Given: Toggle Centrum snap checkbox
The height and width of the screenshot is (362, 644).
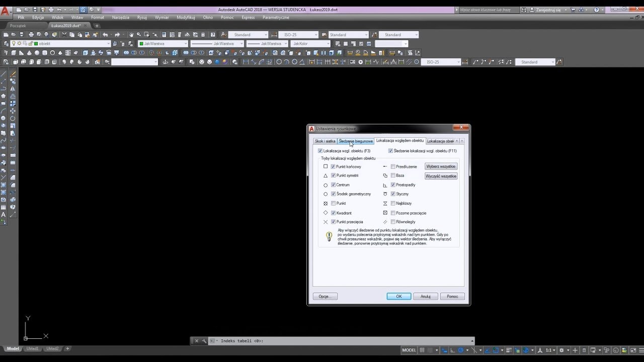Looking at the screenshot, I should (333, 185).
